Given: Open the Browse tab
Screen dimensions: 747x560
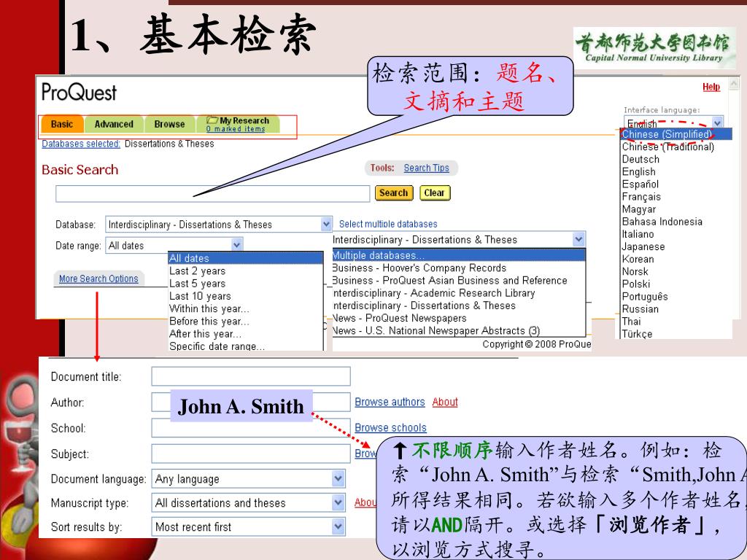Looking at the screenshot, I should click(x=169, y=124).
